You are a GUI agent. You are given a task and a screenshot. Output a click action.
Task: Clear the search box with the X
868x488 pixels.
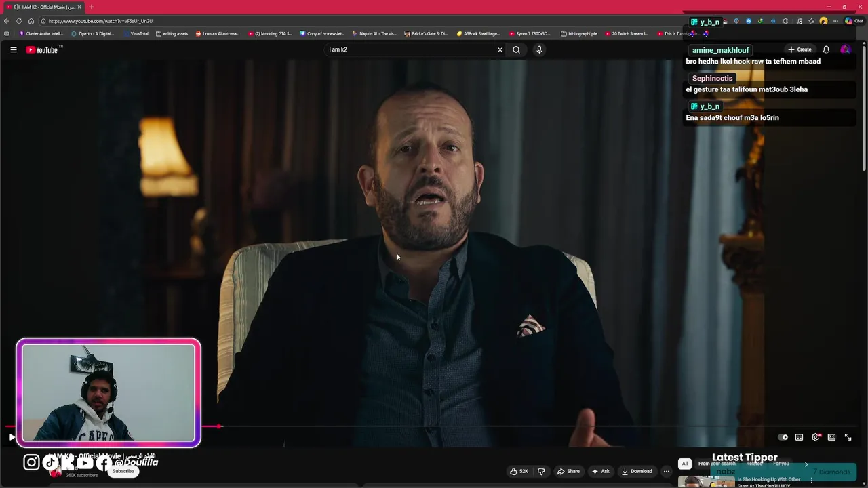pos(500,49)
